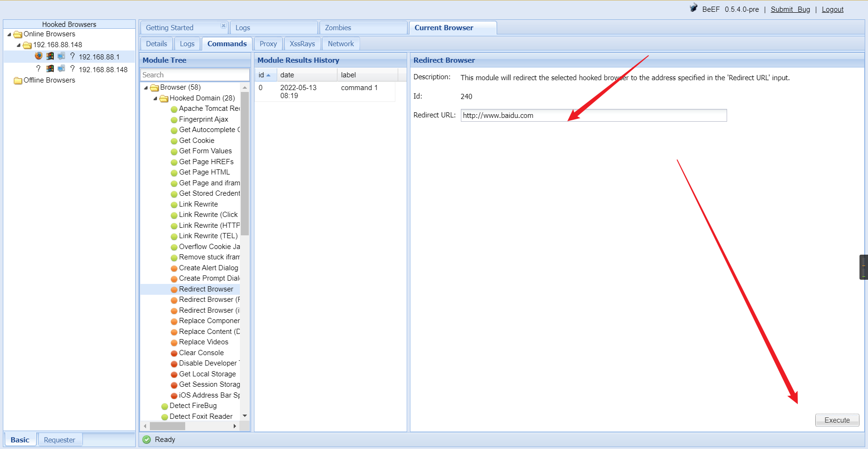Select the Redirect Browser module
The height and width of the screenshot is (449, 868).
[x=206, y=289]
